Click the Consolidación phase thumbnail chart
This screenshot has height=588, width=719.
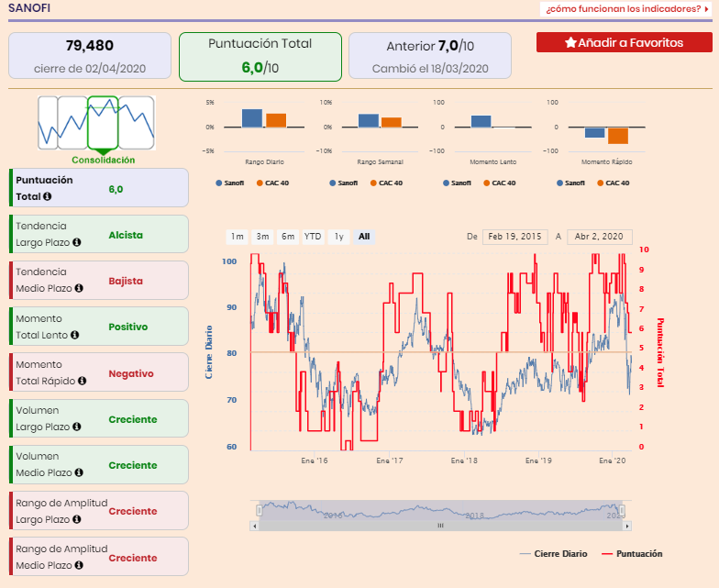(x=97, y=123)
